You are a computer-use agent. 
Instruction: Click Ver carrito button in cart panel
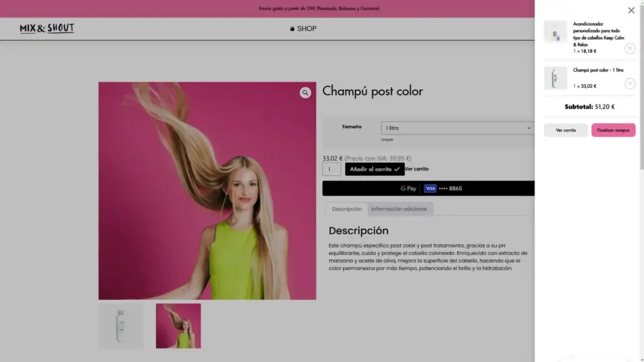click(565, 130)
